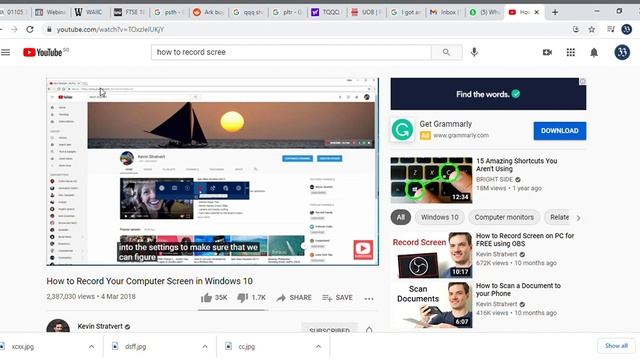View site information lock icon
640x360 pixels.
[x=49, y=29]
